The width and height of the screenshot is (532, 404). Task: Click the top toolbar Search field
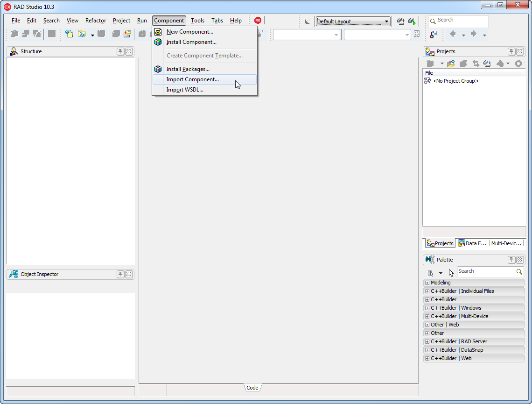coord(458,21)
